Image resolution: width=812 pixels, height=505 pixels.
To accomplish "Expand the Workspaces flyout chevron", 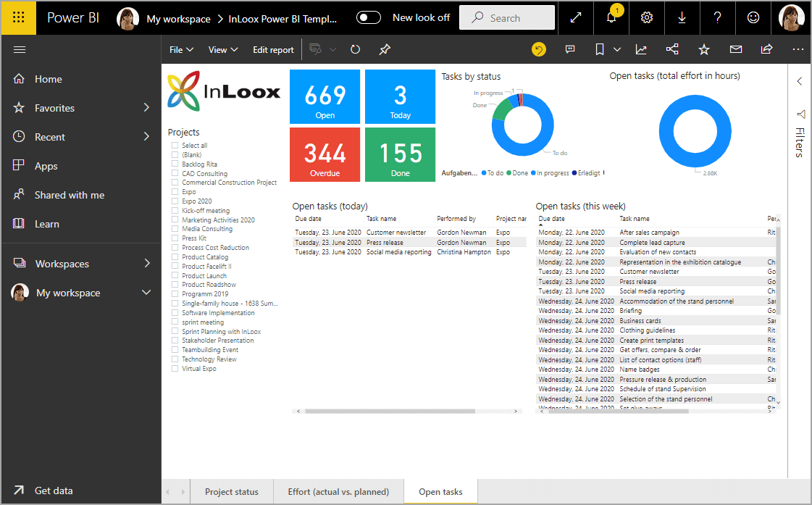I will (x=147, y=264).
